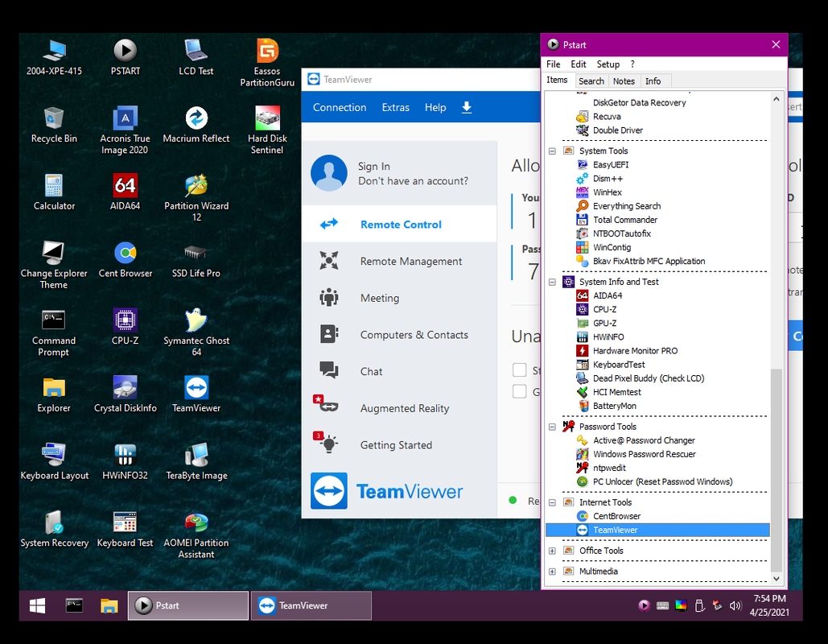The height and width of the screenshot is (644, 828).
Task: Open SSD Life Pro desktop icon
Action: [196, 259]
